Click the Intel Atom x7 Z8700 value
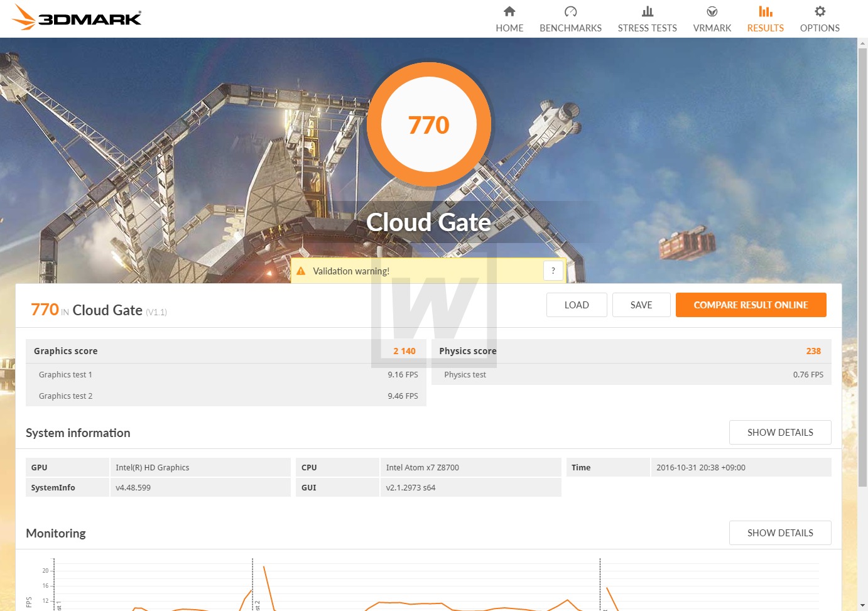868x611 pixels. point(423,467)
